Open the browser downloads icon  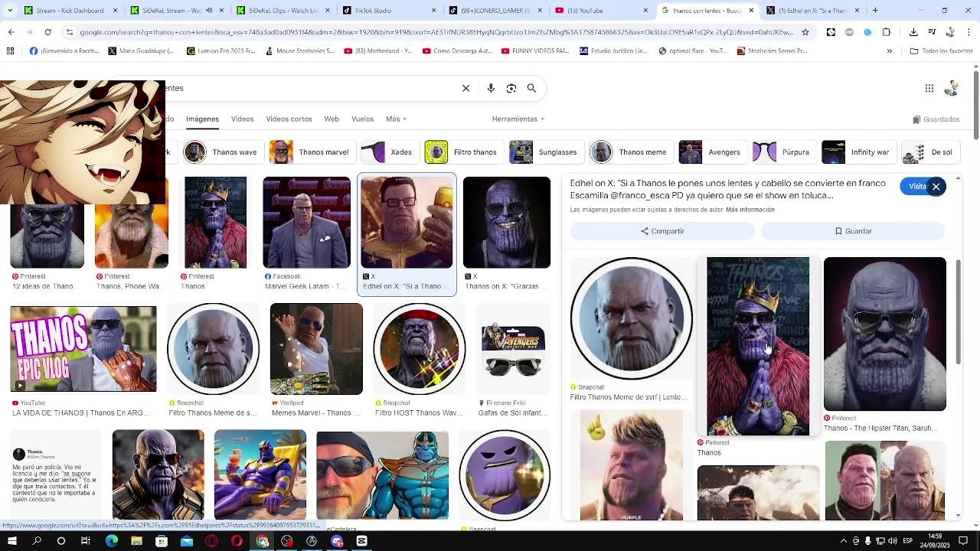pos(913,32)
